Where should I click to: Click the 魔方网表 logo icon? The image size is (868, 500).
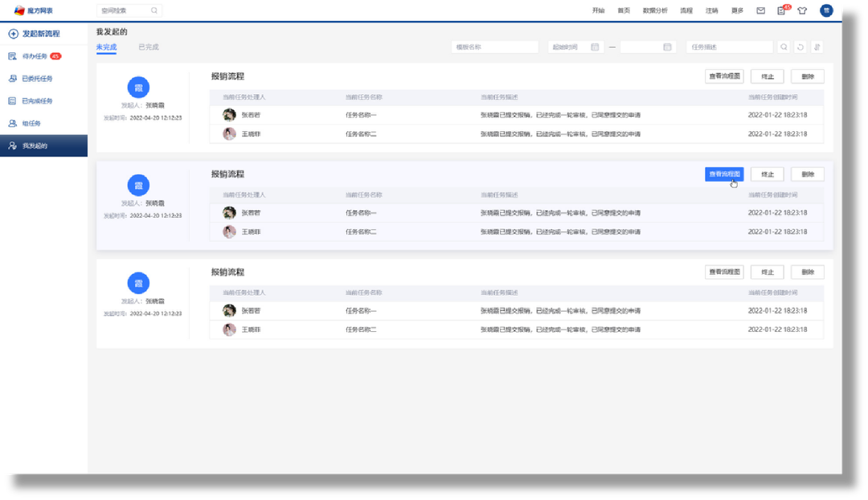(19, 10)
